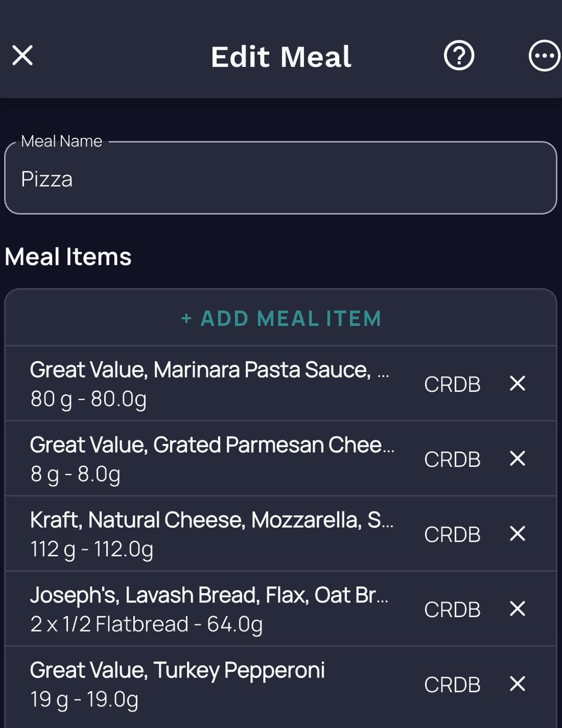Open Great Value Marinara Pasta Sauce entry

tap(208, 384)
